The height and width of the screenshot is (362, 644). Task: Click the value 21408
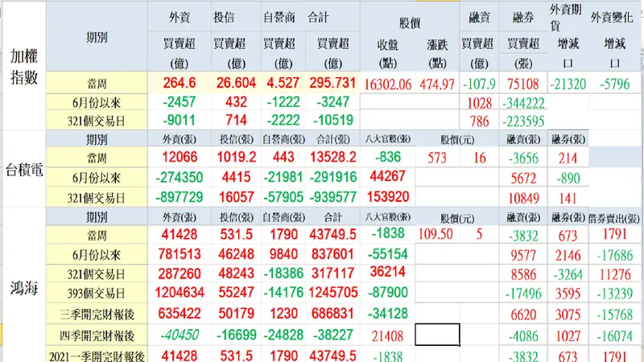pyautogui.click(x=388, y=336)
